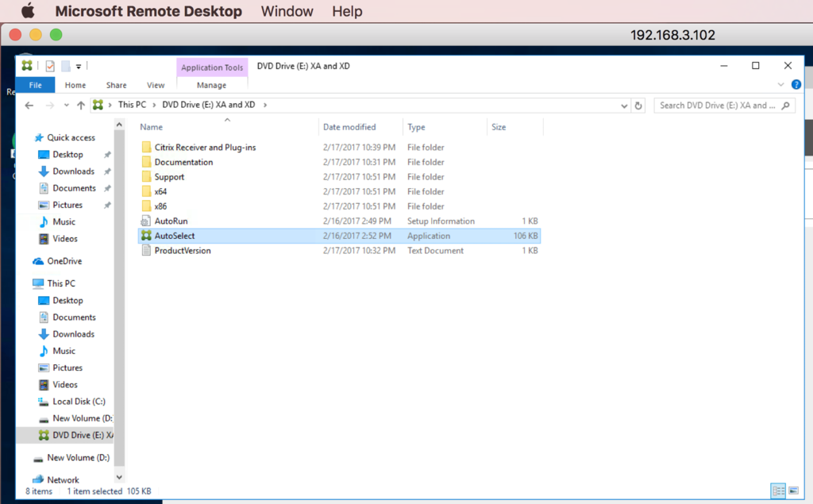
Task: Open pinned Documents under Quick access
Action: (x=74, y=188)
